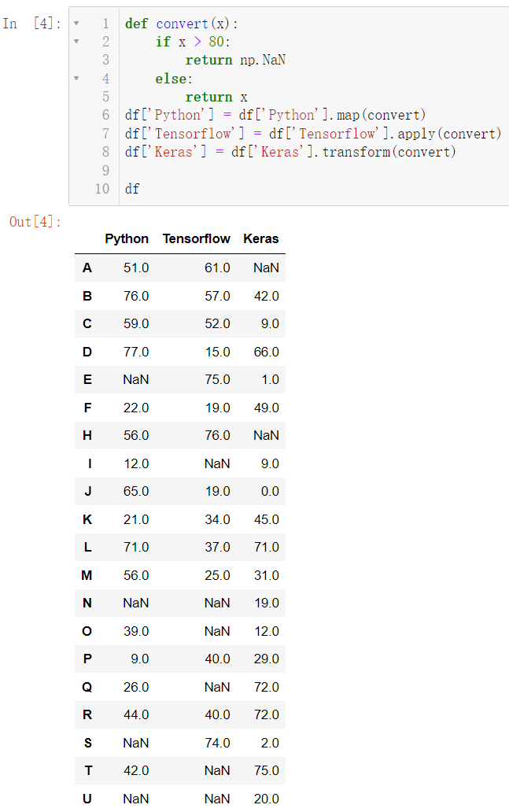Click Python value 77.0 in row D
This screenshot has height=812, width=509.
(x=136, y=352)
